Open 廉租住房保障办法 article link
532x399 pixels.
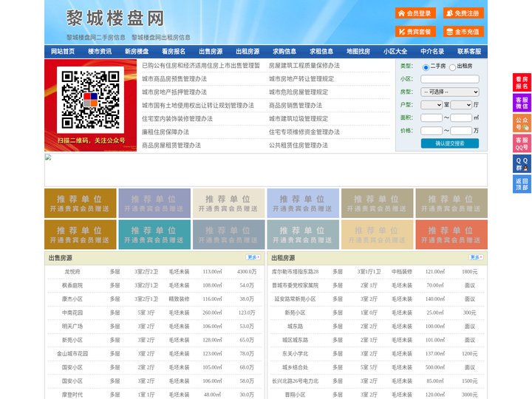click(x=166, y=132)
